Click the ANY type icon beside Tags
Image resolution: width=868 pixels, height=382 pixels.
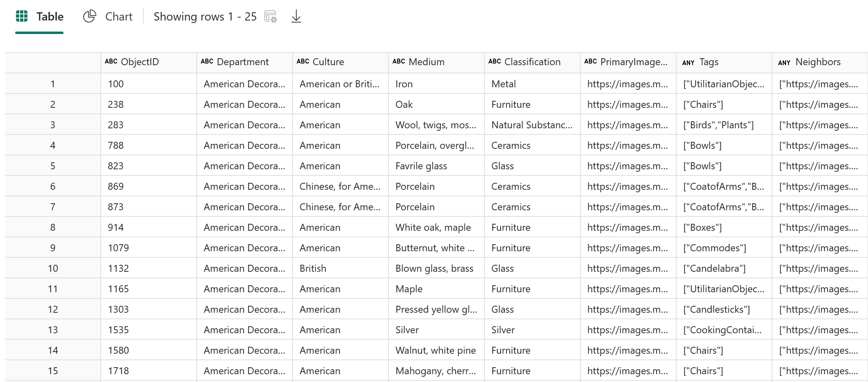[688, 62]
